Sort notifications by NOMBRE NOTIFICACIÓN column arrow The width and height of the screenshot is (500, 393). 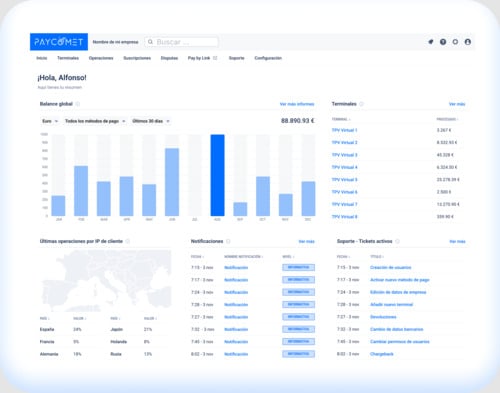(x=262, y=257)
